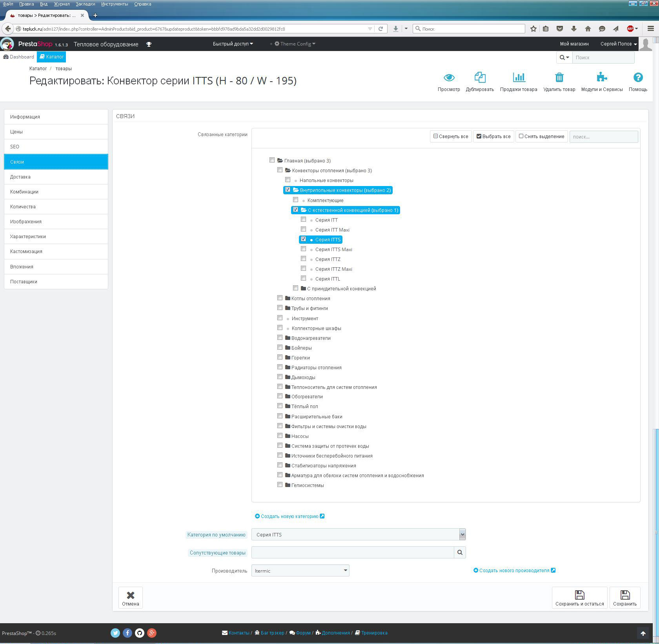This screenshot has height=644, width=659.
Task: Click the category tree поиск field
Action: tap(604, 137)
